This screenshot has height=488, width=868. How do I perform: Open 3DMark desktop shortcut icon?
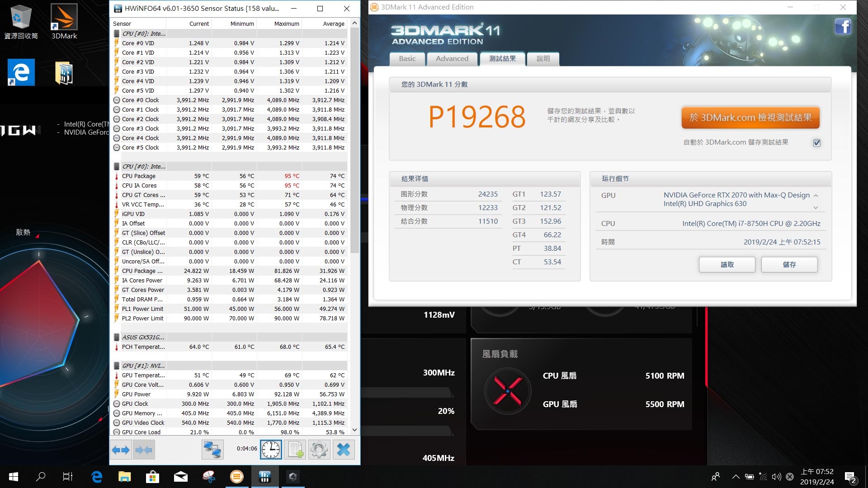pyautogui.click(x=64, y=21)
